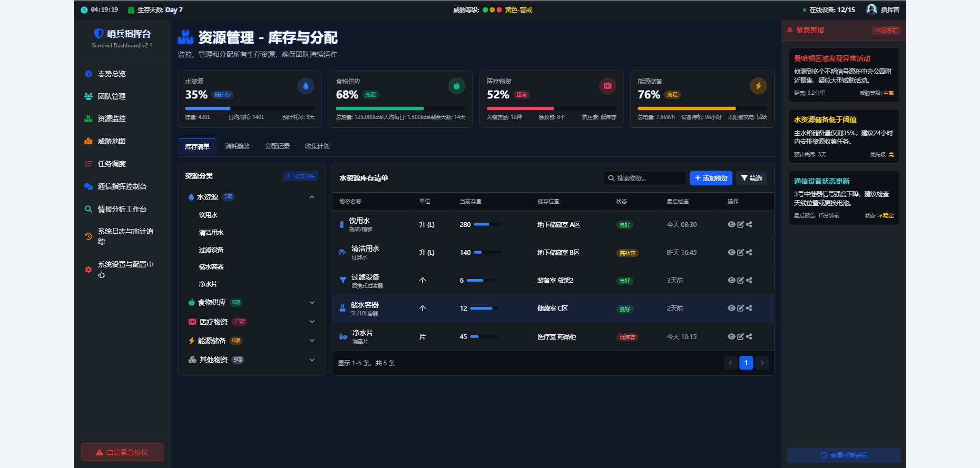Click the 指挥官 user avatar
Viewport: 980px width, 468px height.
871,9
